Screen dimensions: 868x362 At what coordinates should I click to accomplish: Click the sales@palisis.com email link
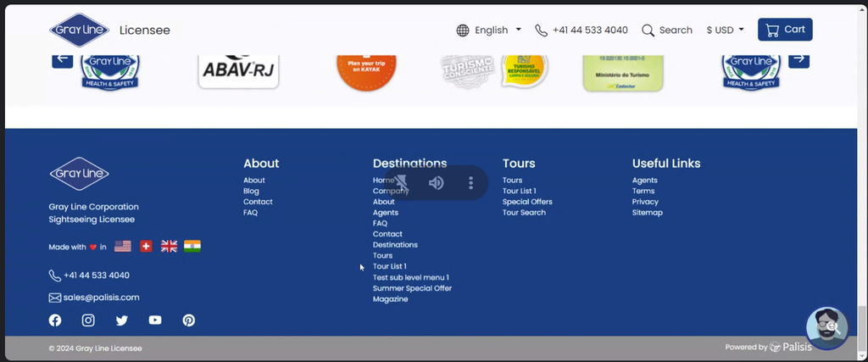coord(102,298)
